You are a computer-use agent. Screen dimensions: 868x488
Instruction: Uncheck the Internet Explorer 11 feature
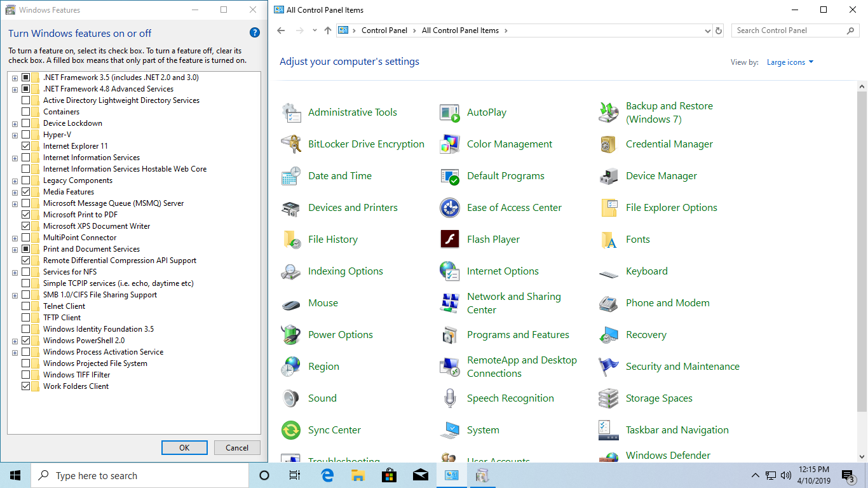point(26,146)
